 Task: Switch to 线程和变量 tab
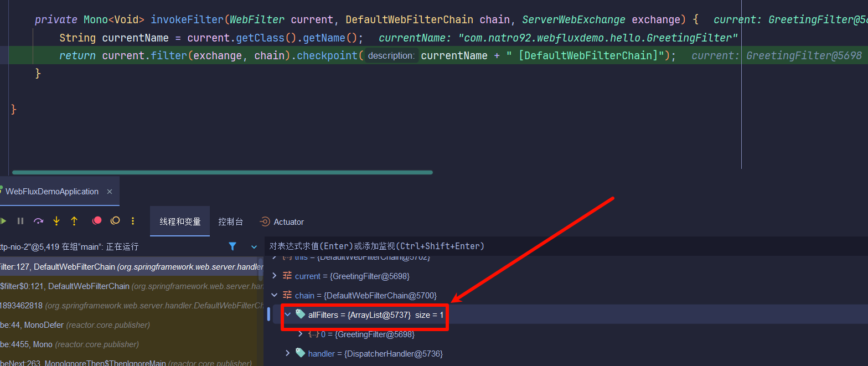pyautogui.click(x=180, y=221)
